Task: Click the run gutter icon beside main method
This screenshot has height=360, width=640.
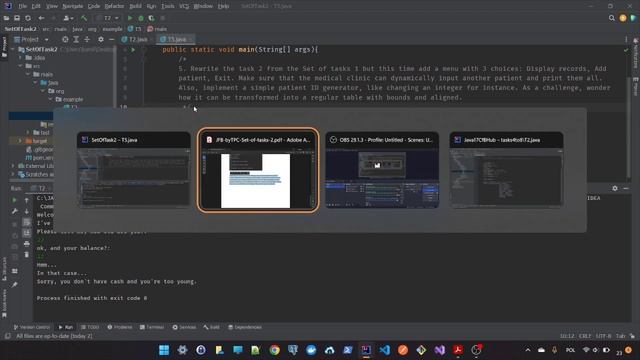Action: 133,50
